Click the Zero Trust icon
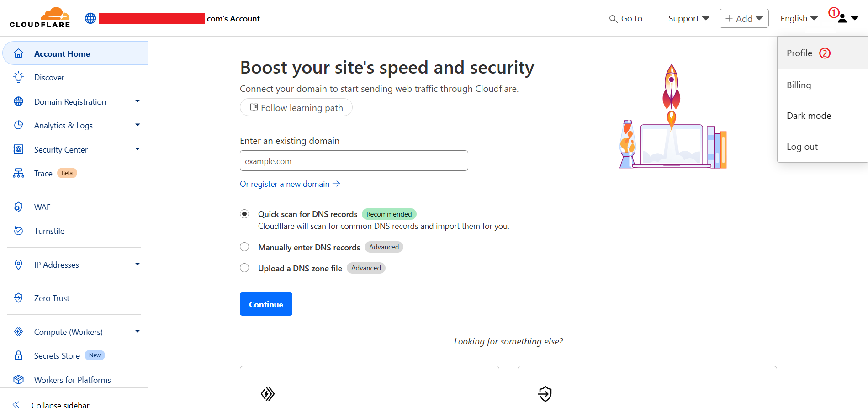The height and width of the screenshot is (408, 868). (19, 298)
